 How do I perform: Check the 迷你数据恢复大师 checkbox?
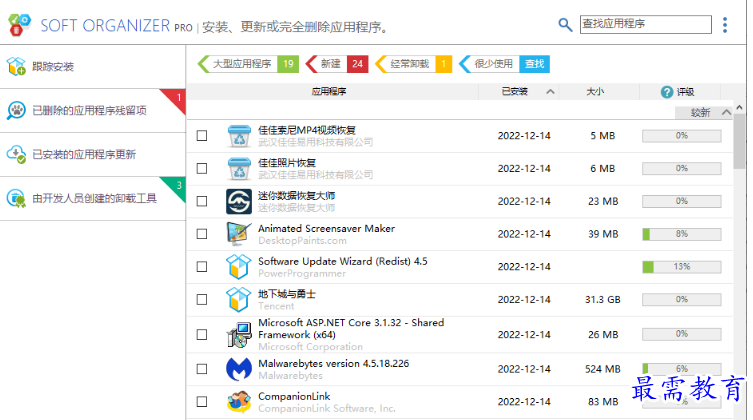point(202,201)
